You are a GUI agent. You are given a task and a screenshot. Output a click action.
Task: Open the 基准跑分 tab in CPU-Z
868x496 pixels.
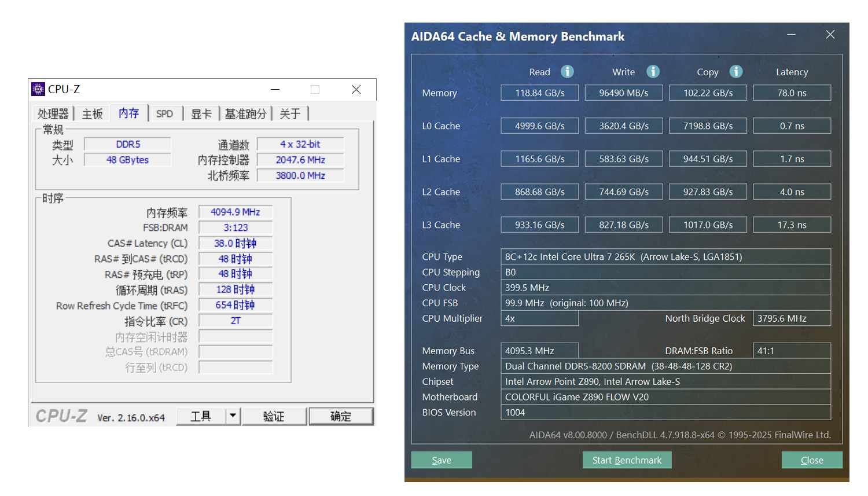246,113
